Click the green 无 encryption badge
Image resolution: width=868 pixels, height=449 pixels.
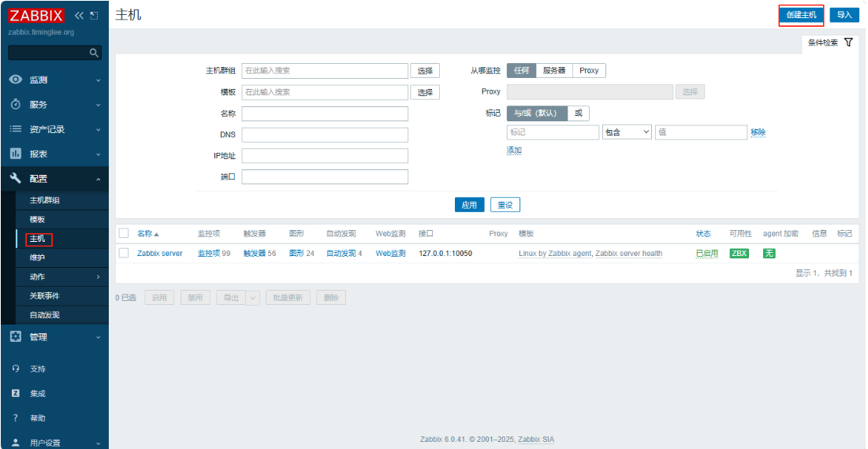coord(769,254)
